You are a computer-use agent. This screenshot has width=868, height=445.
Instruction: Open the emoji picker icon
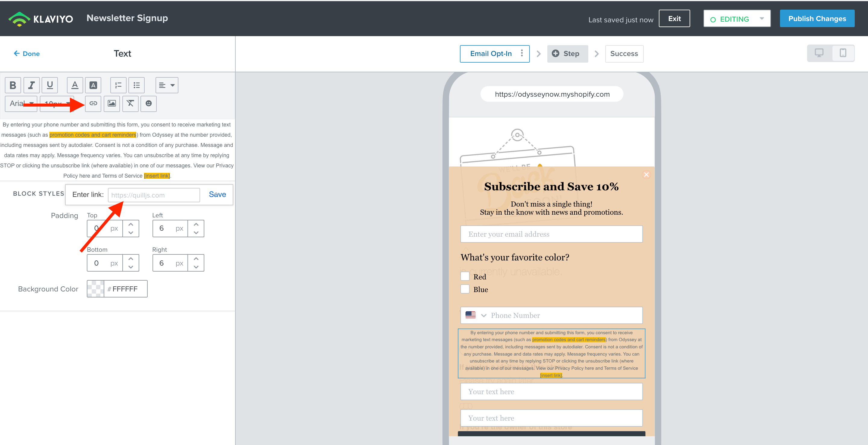[x=149, y=103]
